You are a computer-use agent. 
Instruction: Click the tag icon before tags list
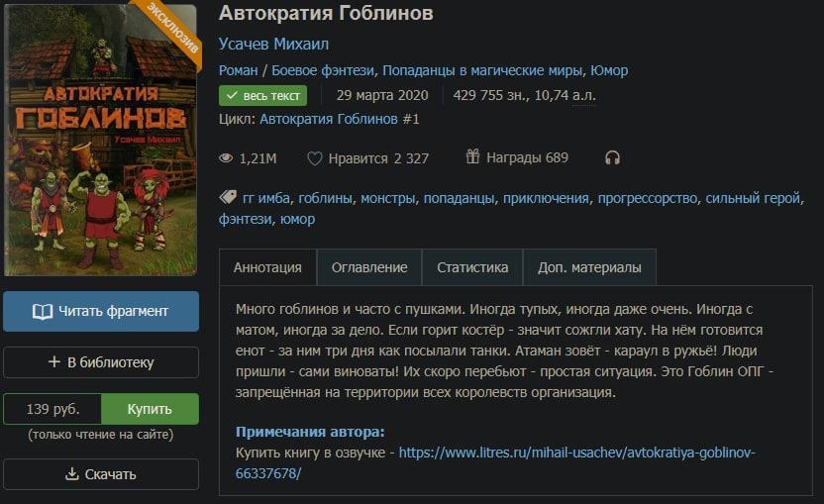point(228,197)
